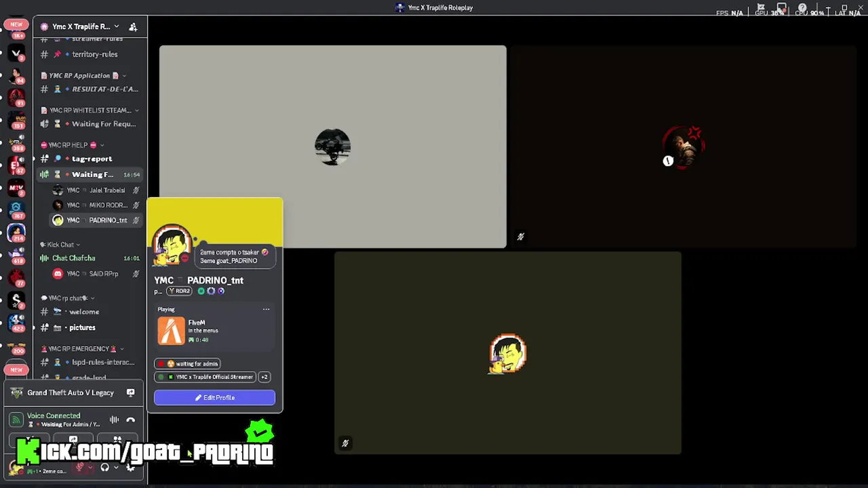Image resolution: width=868 pixels, height=488 pixels.
Task: Click the NEW badge at top of server list
Action: click(16, 24)
